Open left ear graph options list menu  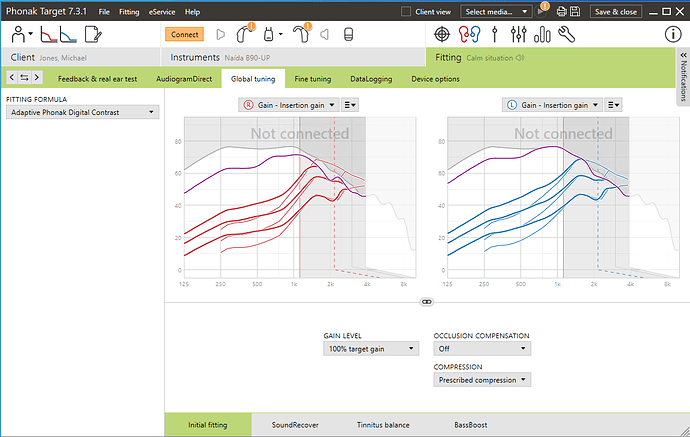coord(613,105)
